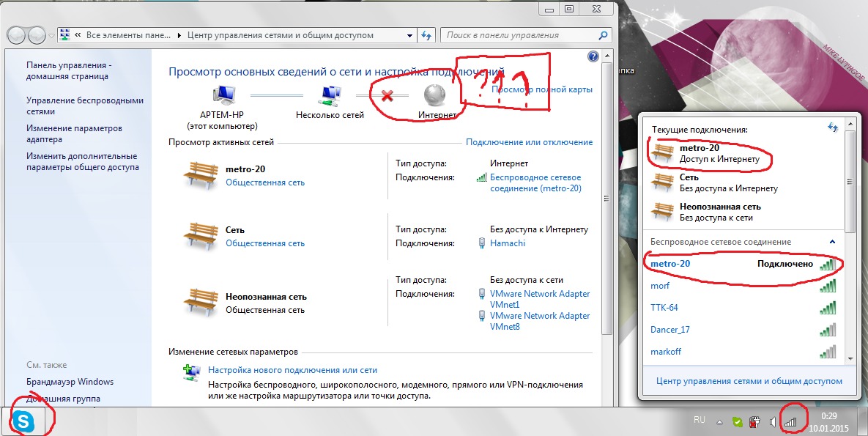Open VMware Network Adapter VMnet1 link
This screenshot has height=436, width=868.
pyautogui.click(x=540, y=299)
